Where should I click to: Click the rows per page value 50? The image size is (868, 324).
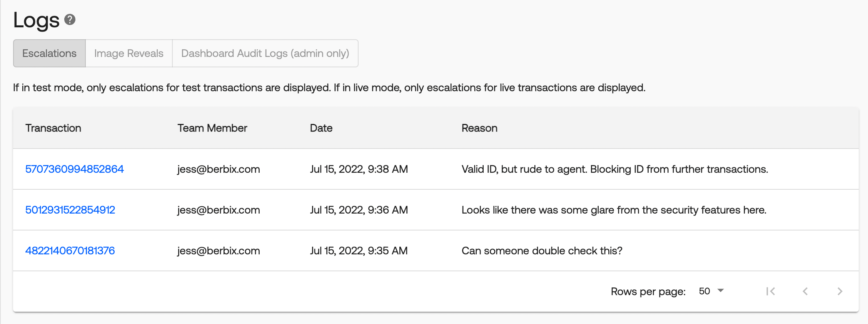pyautogui.click(x=704, y=291)
